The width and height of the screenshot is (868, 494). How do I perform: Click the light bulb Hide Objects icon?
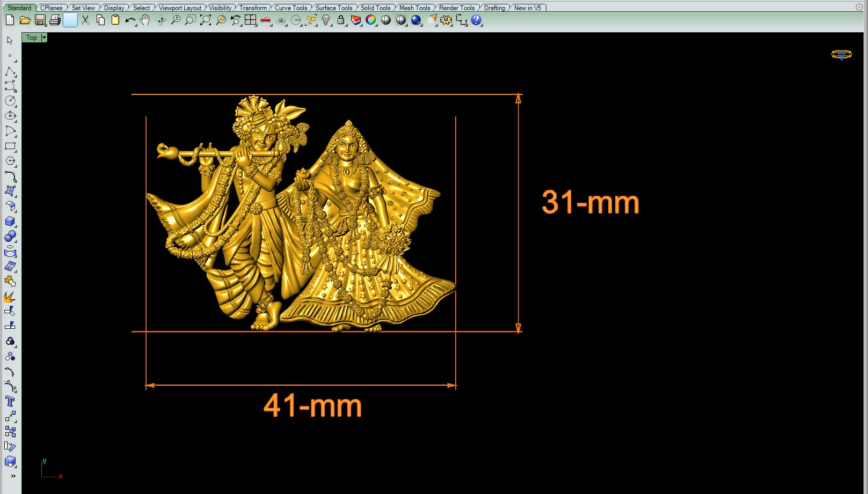[326, 20]
